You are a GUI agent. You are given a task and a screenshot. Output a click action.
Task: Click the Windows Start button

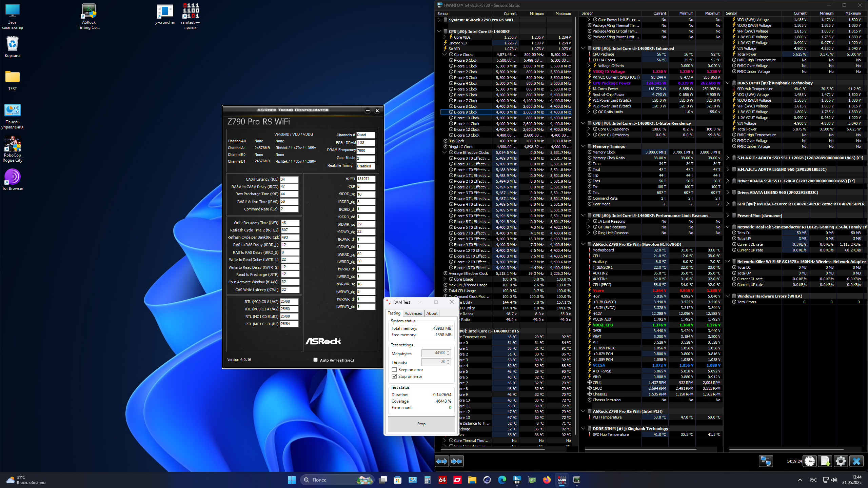(292, 480)
